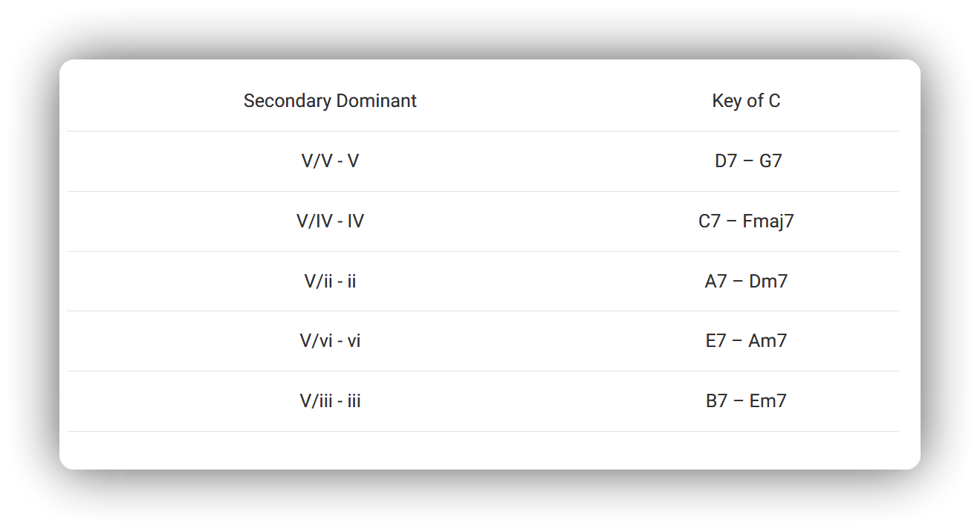Screen dimensions: 980x529
Task: Click the V/vi - vi cell
Action: point(330,341)
